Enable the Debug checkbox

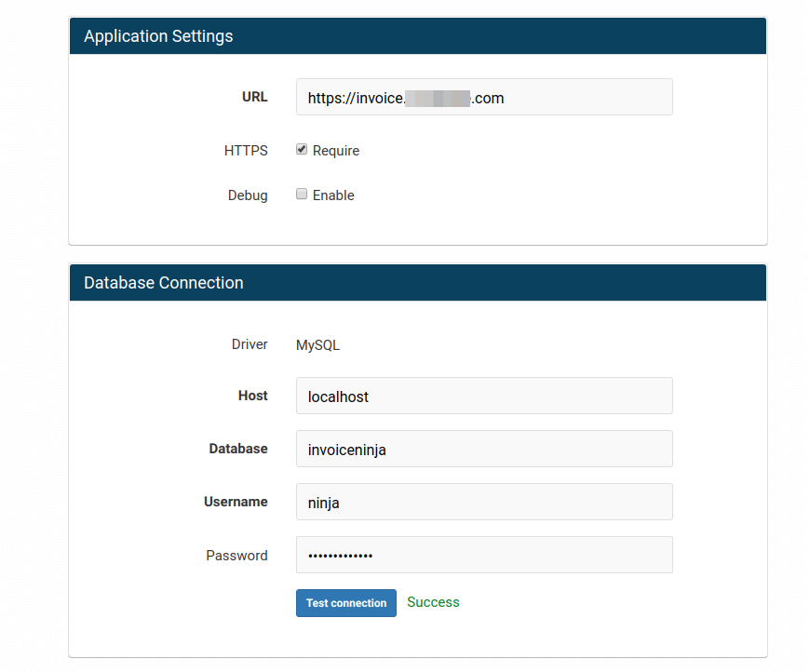(x=302, y=195)
